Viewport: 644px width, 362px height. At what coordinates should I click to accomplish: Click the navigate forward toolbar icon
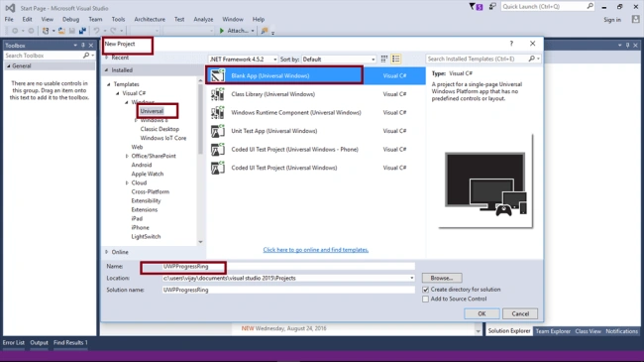coord(31,31)
